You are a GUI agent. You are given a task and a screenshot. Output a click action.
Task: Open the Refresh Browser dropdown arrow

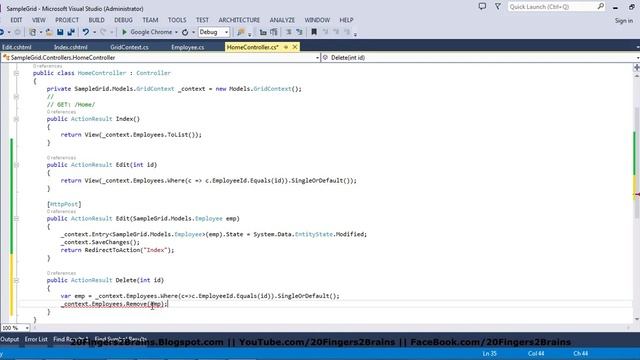[x=193, y=32]
